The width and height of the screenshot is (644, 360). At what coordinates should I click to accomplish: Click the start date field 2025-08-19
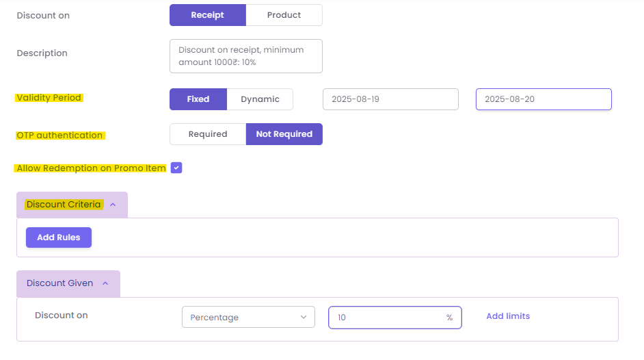(390, 99)
